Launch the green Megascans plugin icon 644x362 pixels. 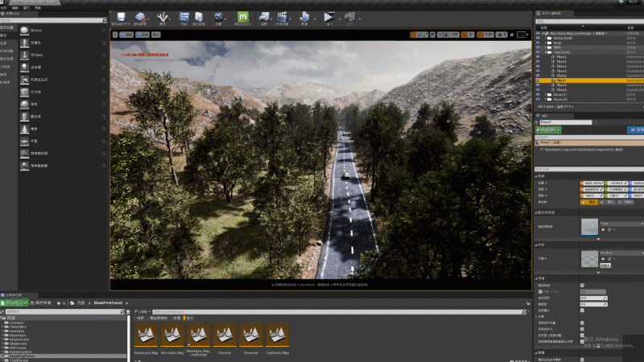243,17
